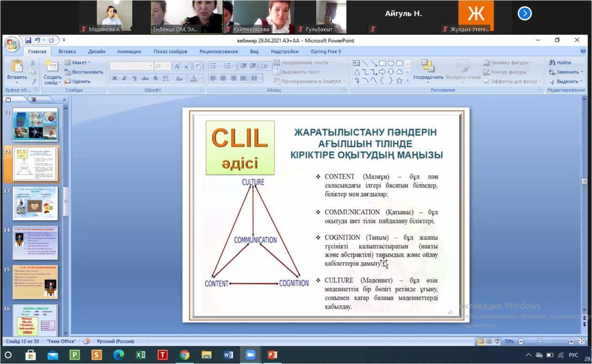Click the Arrange (Упорядочить) icon

[428, 67]
